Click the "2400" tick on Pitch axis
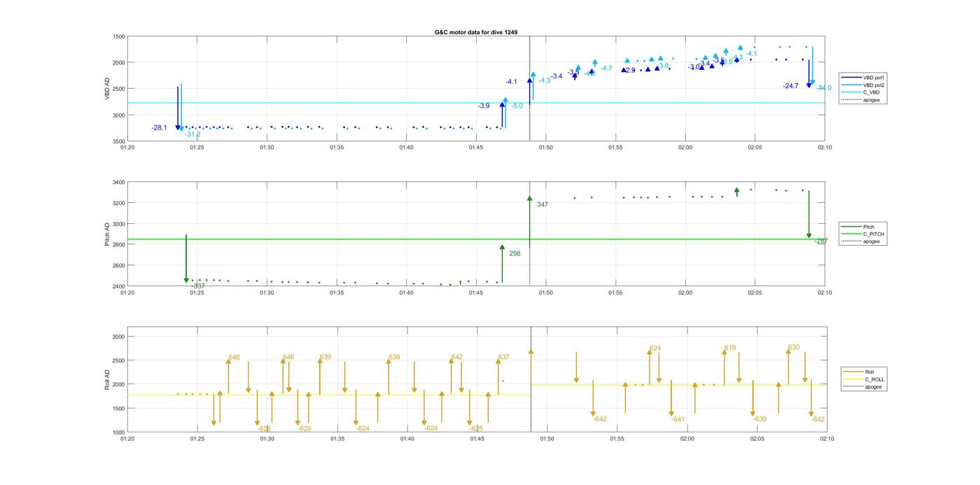The height and width of the screenshot is (485, 980). click(x=118, y=286)
